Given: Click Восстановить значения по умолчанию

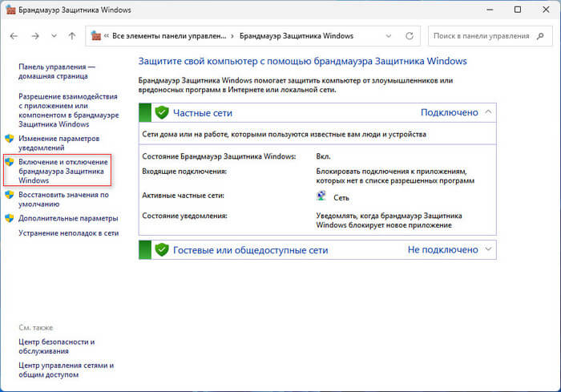Looking at the screenshot, I should [x=63, y=199].
